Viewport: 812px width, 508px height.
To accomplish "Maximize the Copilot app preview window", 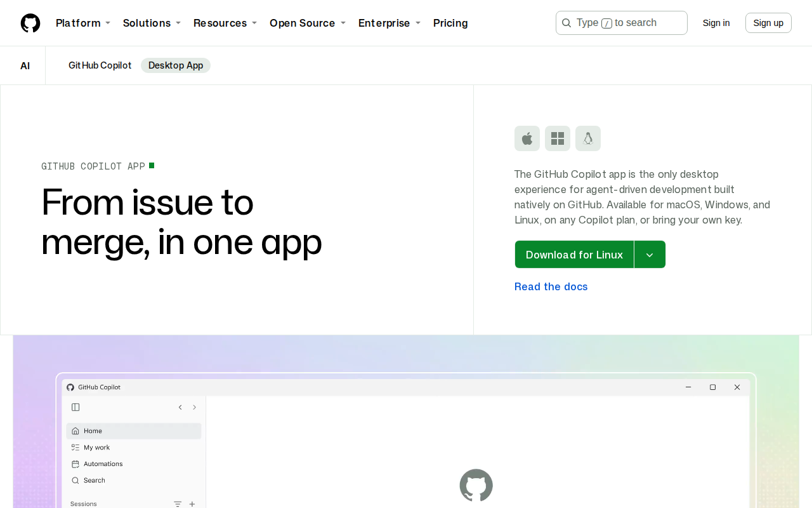I will pos(712,387).
